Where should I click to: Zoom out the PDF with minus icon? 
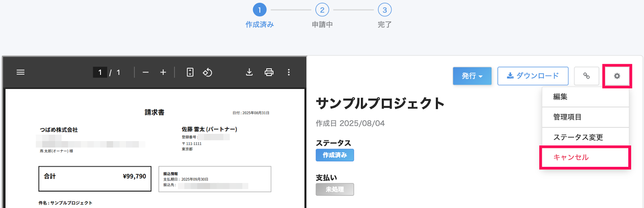146,72
